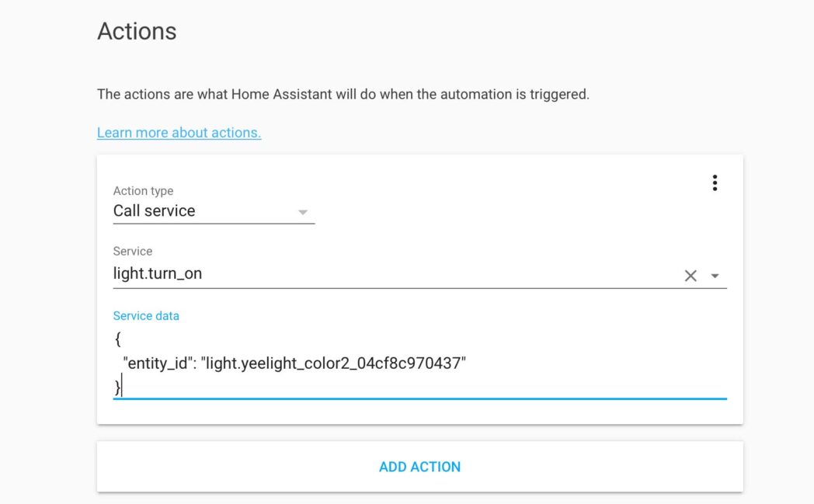The image size is (814, 504).
Task: Click the blue underline of Service data editor
Action: pos(419,398)
